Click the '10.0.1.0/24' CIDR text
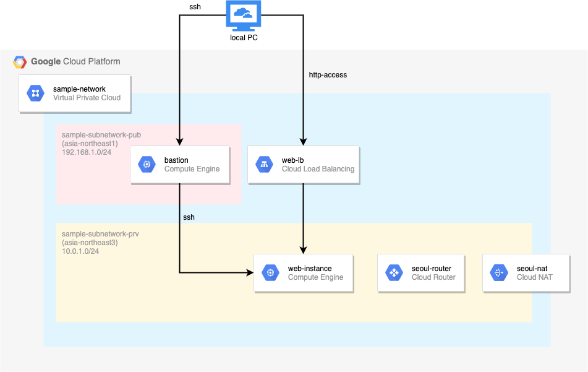The image size is (588, 372). point(80,251)
